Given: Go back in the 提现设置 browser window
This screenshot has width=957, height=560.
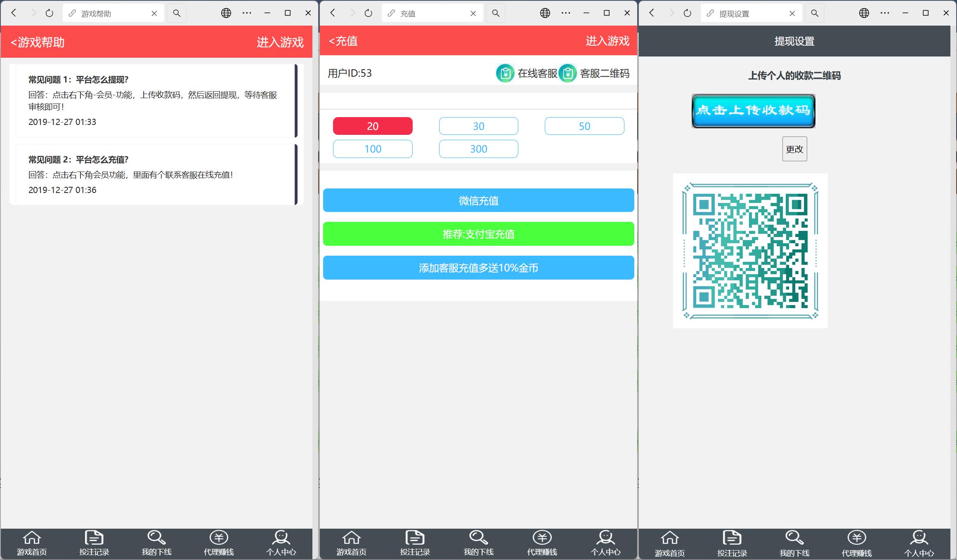Looking at the screenshot, I should pyautogui.click(x=652, y=13).
